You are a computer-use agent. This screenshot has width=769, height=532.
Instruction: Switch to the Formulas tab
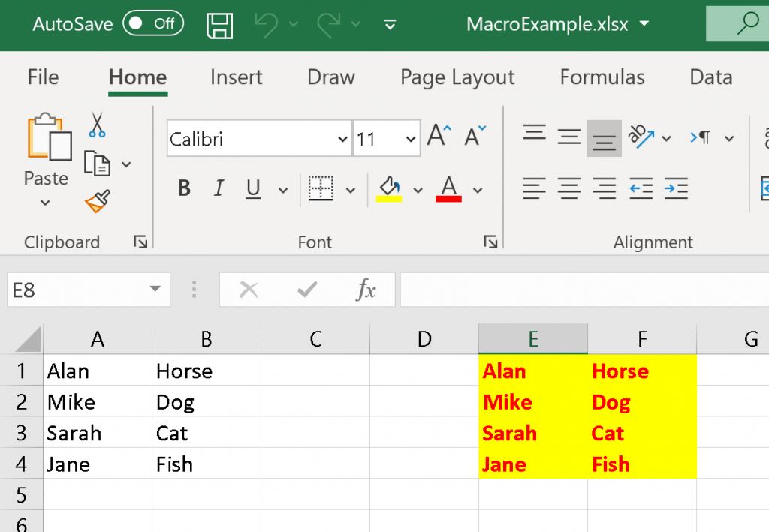(602, 77)
